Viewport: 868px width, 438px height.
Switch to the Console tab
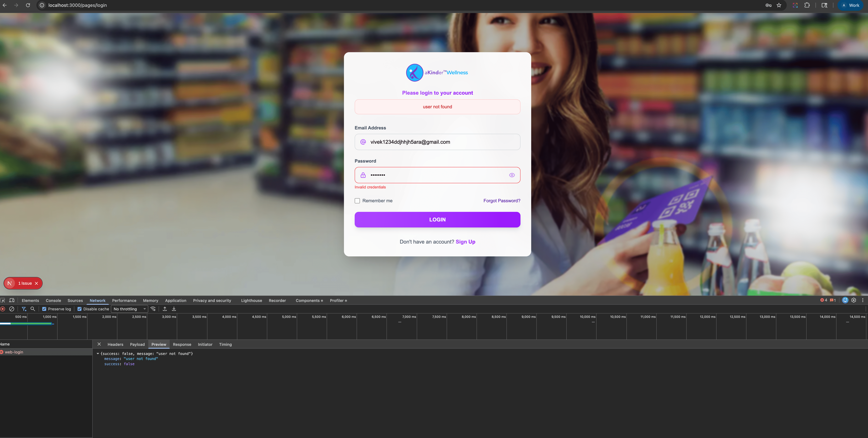53,300
